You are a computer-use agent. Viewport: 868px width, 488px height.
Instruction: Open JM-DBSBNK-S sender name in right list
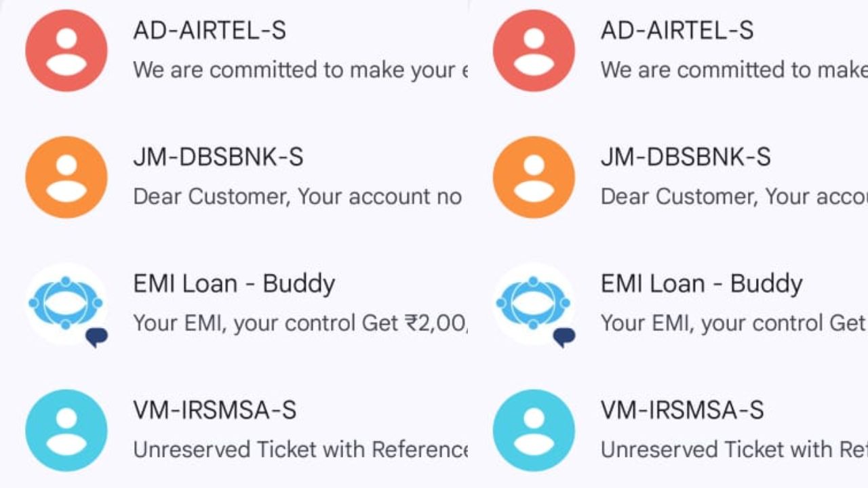686,157
